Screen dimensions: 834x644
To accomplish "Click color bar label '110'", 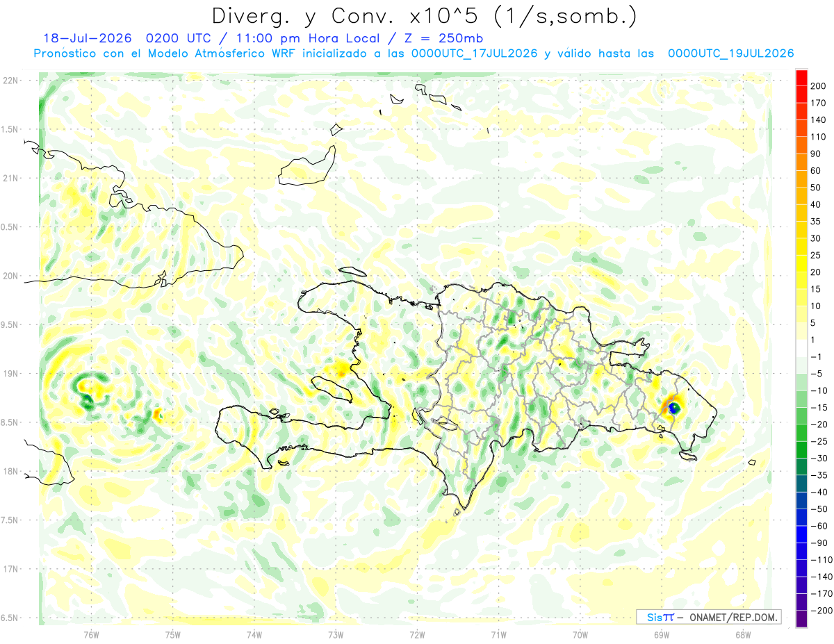I will click(819, 137).
